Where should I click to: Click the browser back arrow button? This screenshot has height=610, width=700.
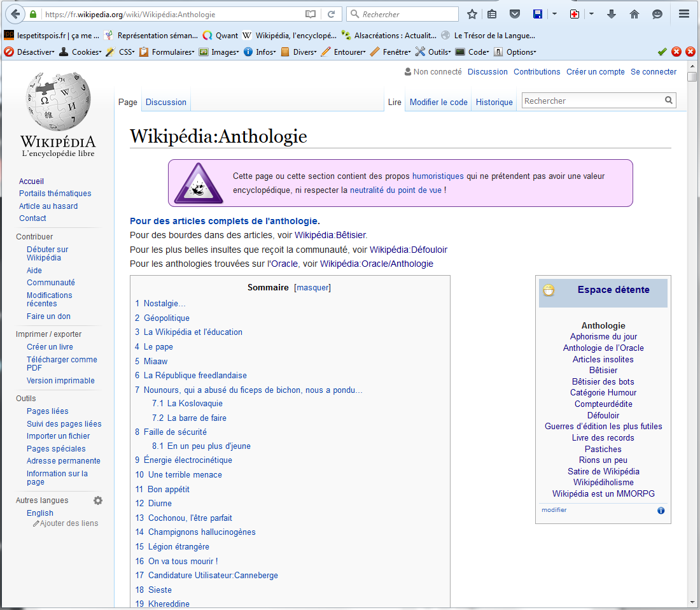point(15,14)
